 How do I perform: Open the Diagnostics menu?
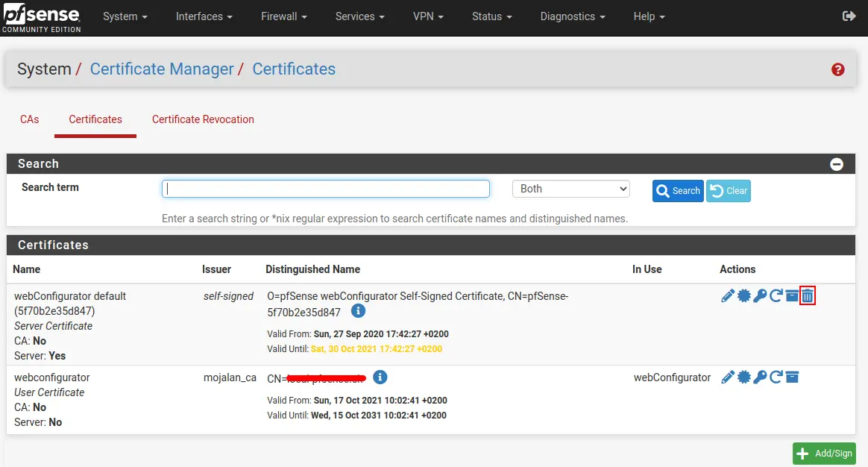click(x=573, y=16)
